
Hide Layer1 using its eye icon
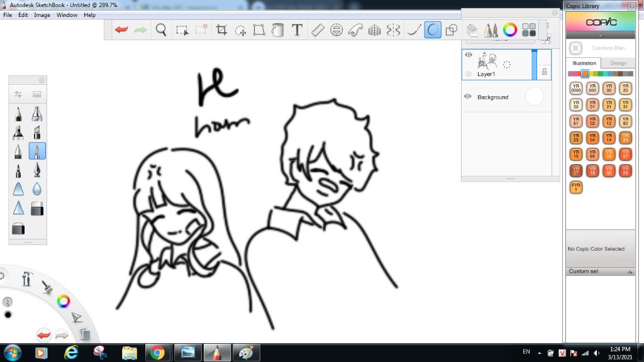pyautogui.click(x=469, y=55)
